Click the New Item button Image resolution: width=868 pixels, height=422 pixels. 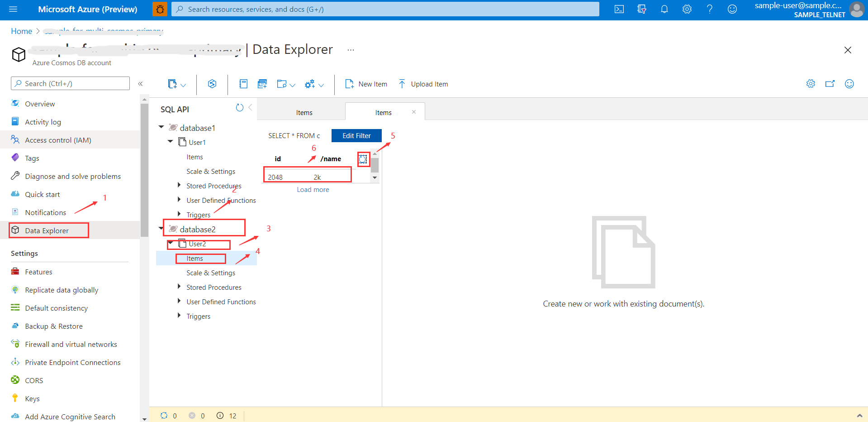tap(366, 84)
